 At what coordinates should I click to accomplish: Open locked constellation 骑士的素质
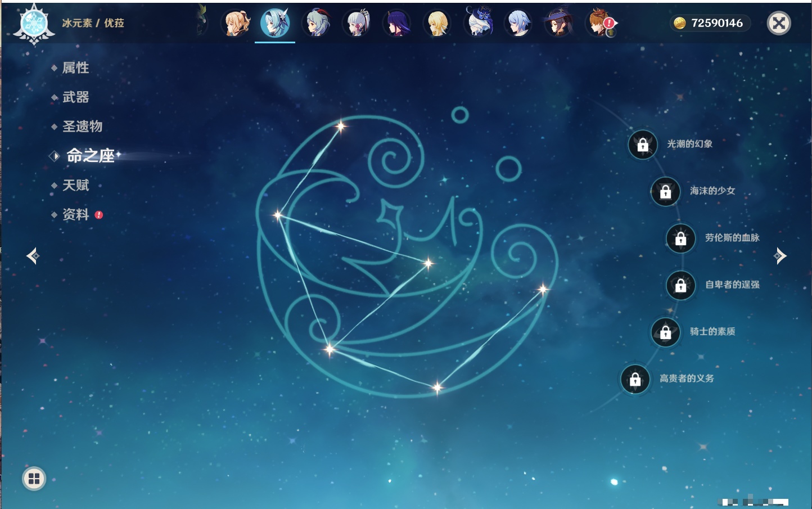click(x=666, y=332)
